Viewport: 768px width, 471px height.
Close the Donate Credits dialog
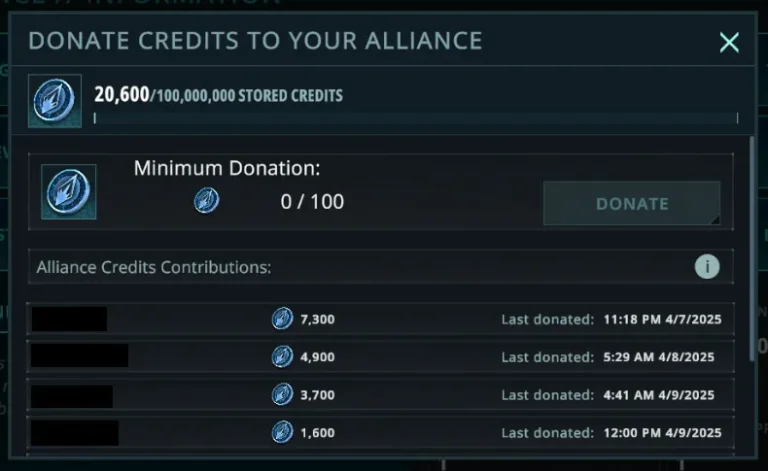(x=729, y=42)
